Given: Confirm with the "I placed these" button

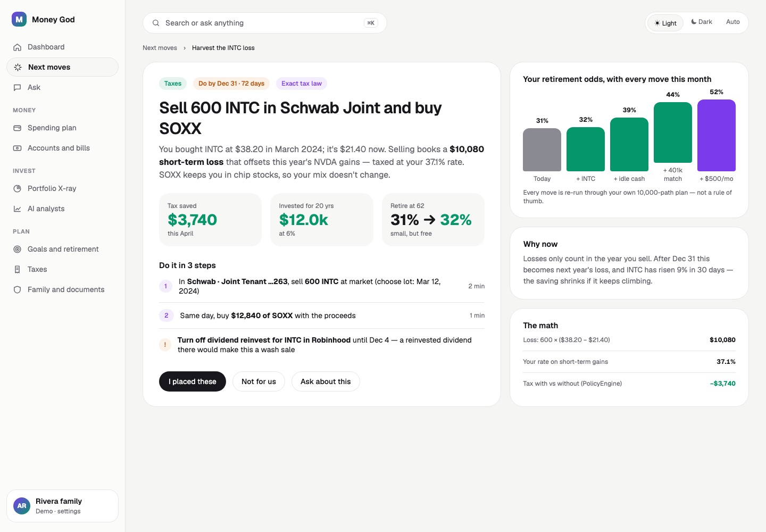Looking at the screenshot, I should [193, 381].
